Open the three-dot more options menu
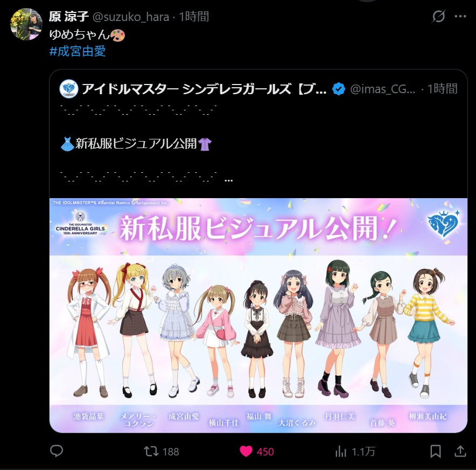The width and height of the screenshot is (476, 470). point(460,16)
